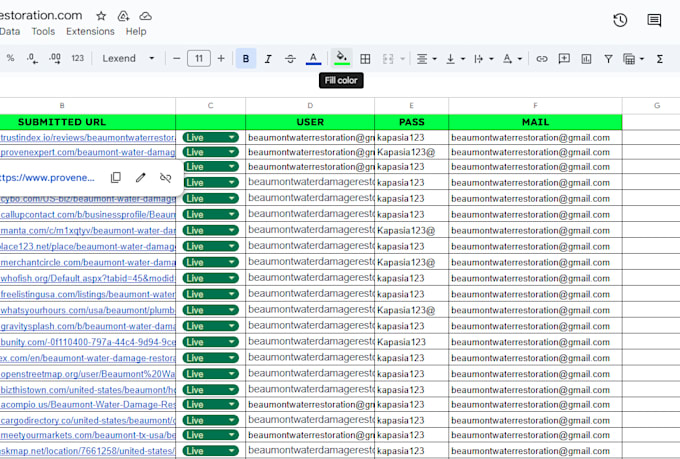The width and height of the screenshot is (680, 459).
Task: Expand merge cells options arrow
Action: (402, 59)
